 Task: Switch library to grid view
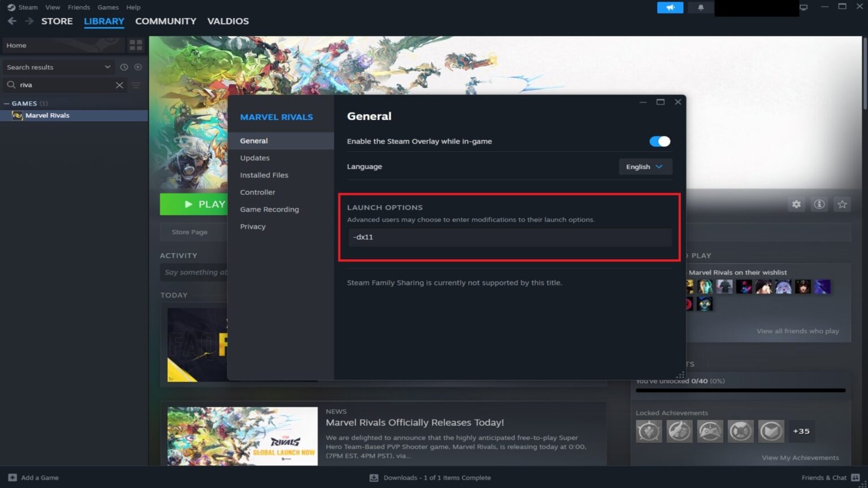(x=136, y=45)
